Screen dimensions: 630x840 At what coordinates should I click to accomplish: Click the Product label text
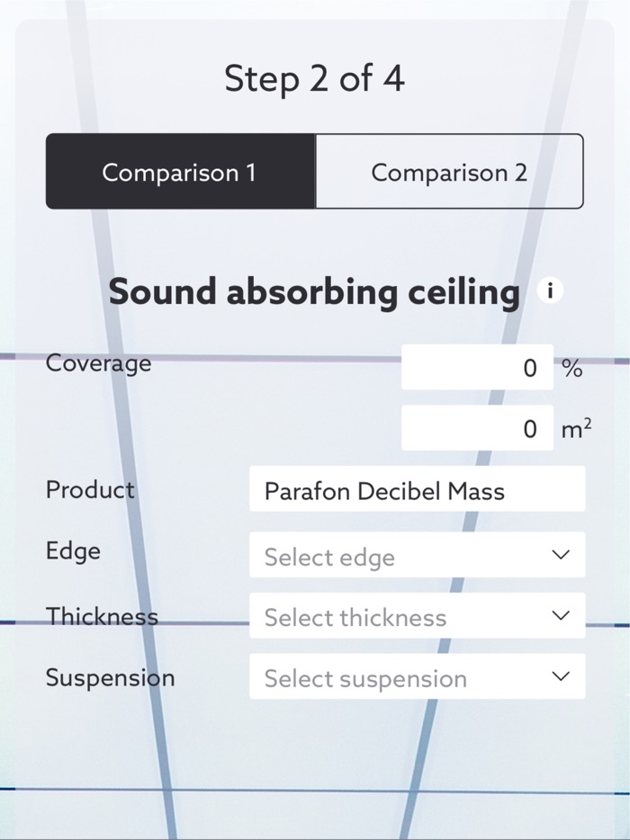coord(89,490)
